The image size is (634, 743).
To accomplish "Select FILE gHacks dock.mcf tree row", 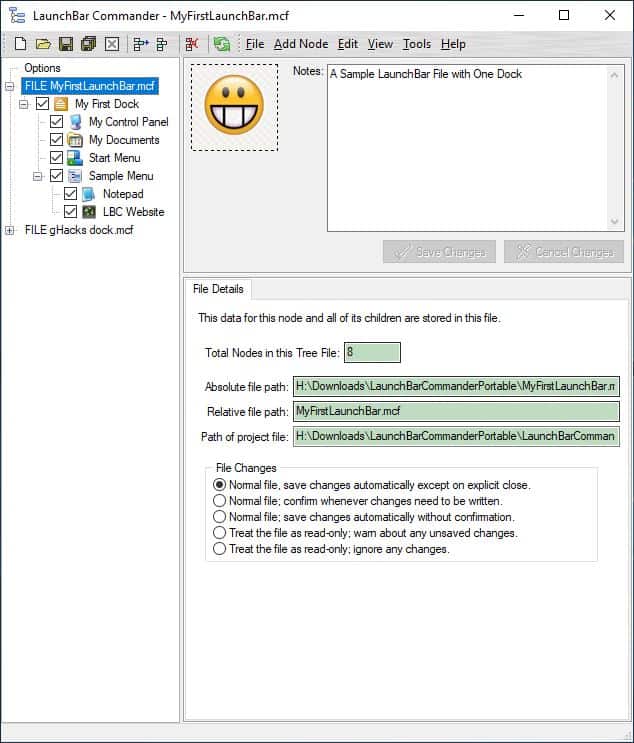I will click(79, 230).
